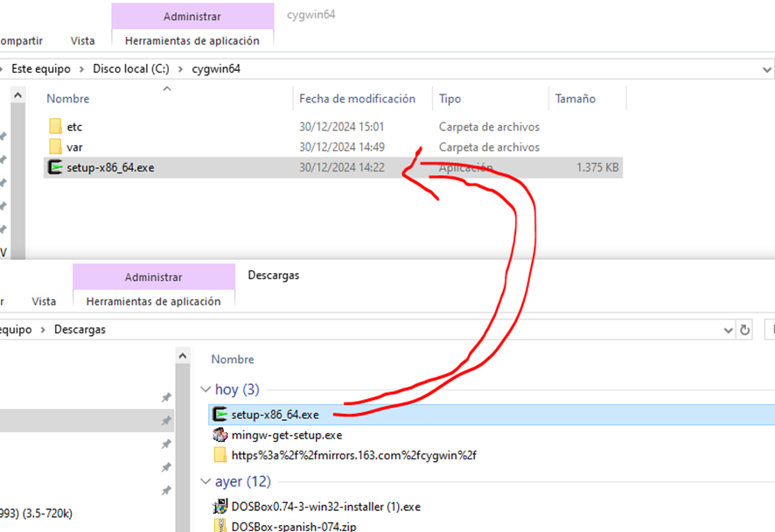
Task: Click the setup-x86_64.exe icon in the cygwin64 folder
Action: click(55, 167)
